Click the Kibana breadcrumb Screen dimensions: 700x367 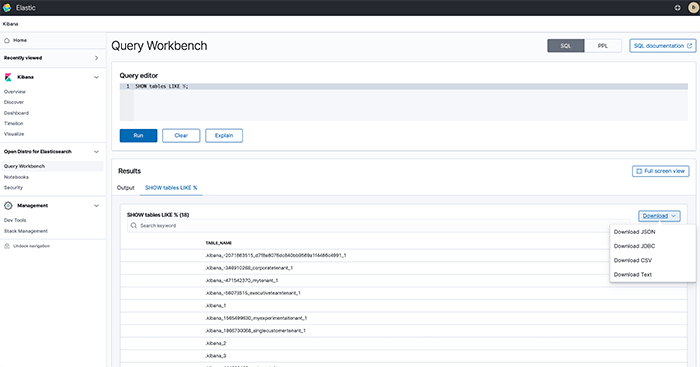10,24
